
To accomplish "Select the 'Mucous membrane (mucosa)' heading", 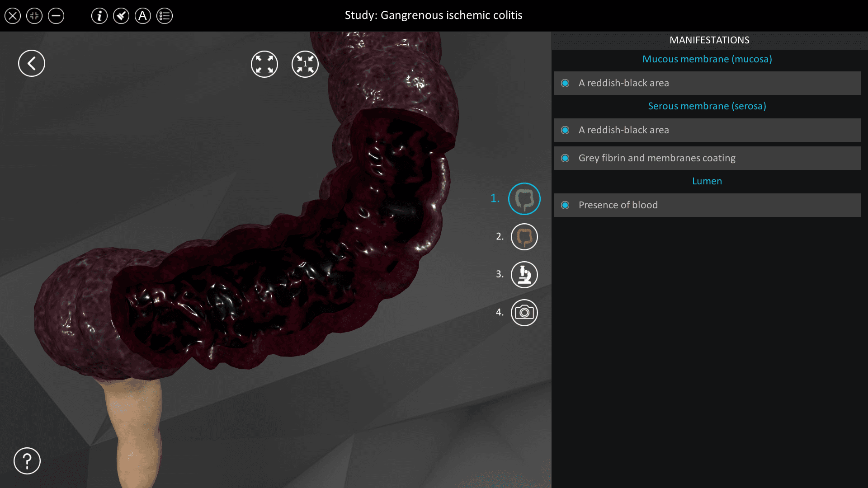I will point(707,59).
